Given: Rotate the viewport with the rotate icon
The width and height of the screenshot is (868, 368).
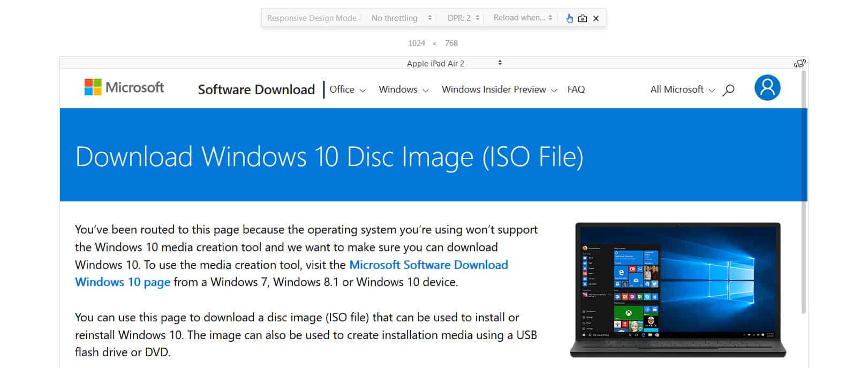Looking at the screenshot, I should [x=799, y=63].
